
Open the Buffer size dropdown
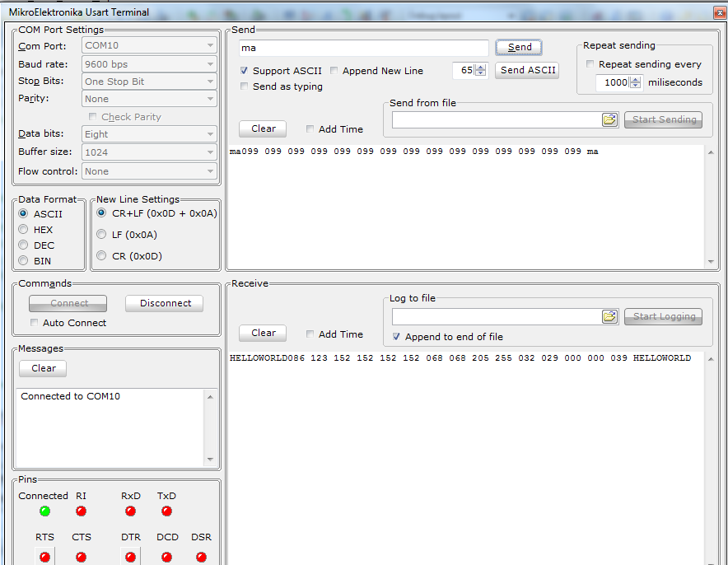point(150,152)
